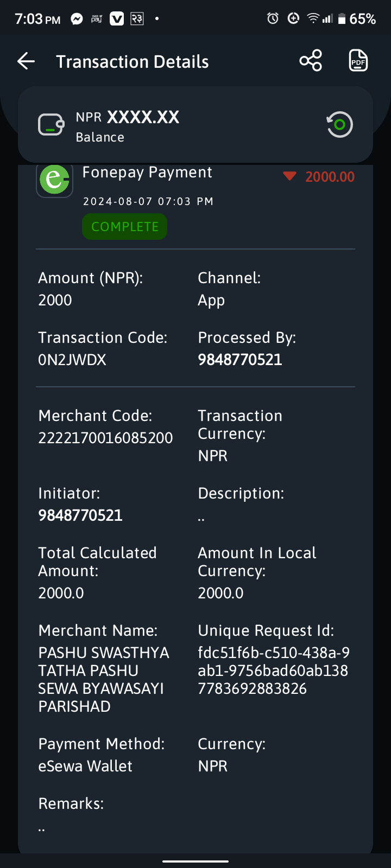Select the merchant code 2222170016085200
391x868 pixels.
tap(105, 438)
